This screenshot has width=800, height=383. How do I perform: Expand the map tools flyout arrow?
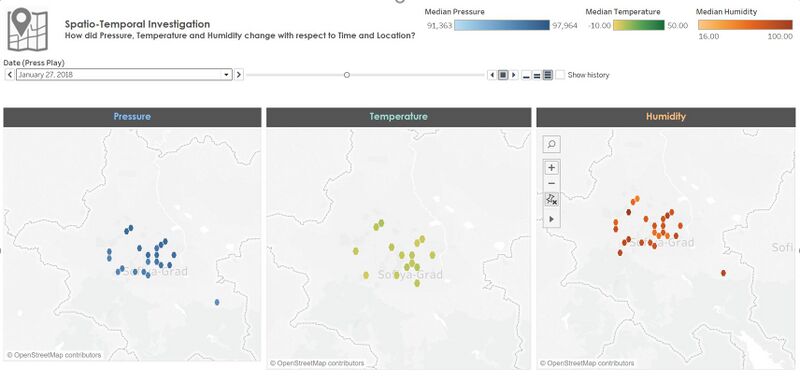click(551, 219)
